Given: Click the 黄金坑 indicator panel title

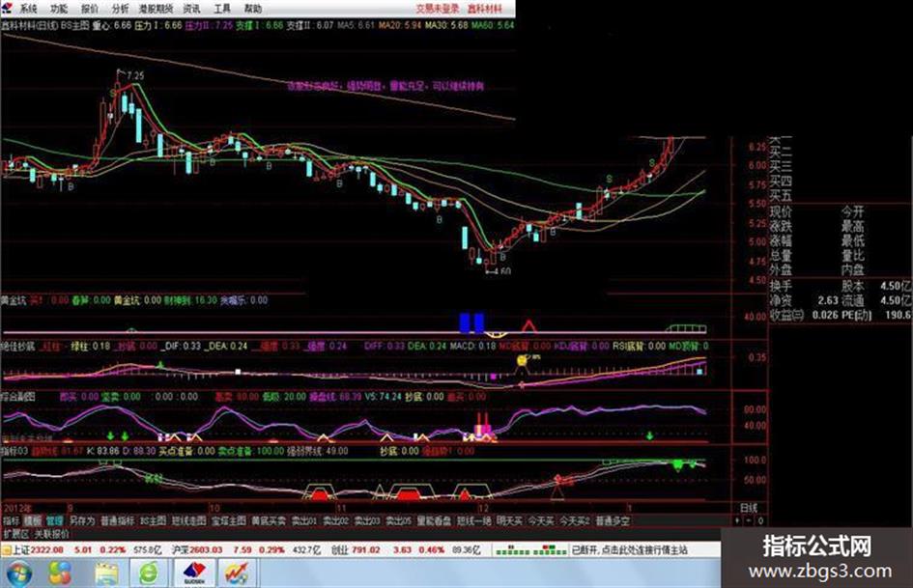Looking at the screenshot, I should pos(14,300).
